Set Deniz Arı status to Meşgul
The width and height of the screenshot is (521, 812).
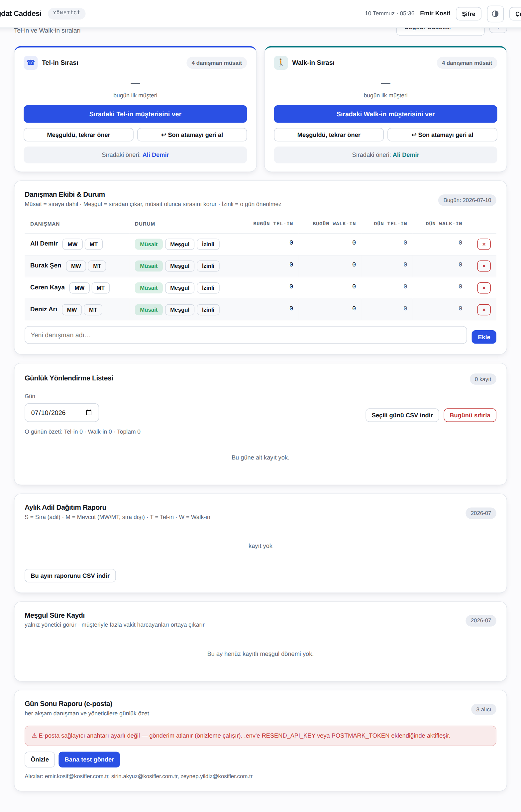[180, 310]
